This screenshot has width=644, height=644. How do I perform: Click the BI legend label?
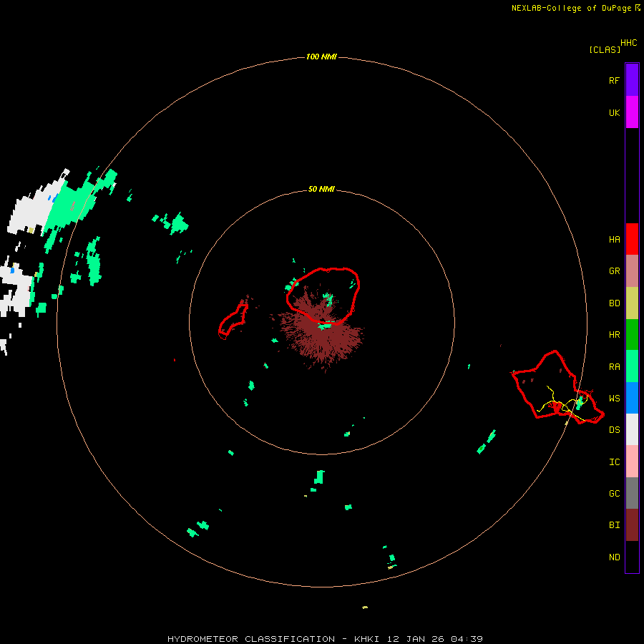[x=614, y=525]
